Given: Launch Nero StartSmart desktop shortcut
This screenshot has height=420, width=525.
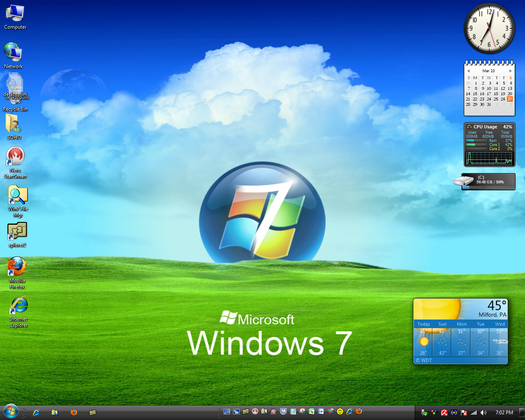Looking at the screenshot, I should point(16,163).
